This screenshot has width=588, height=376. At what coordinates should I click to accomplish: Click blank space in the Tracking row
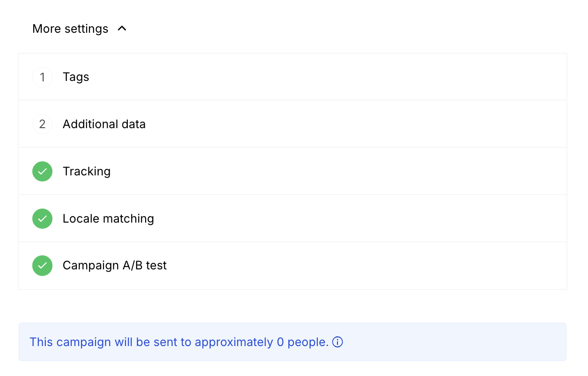click(x=328, y=172)
